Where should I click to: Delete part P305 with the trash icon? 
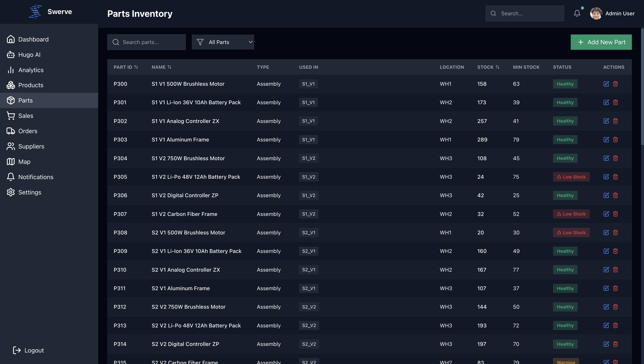coord(615,177)
